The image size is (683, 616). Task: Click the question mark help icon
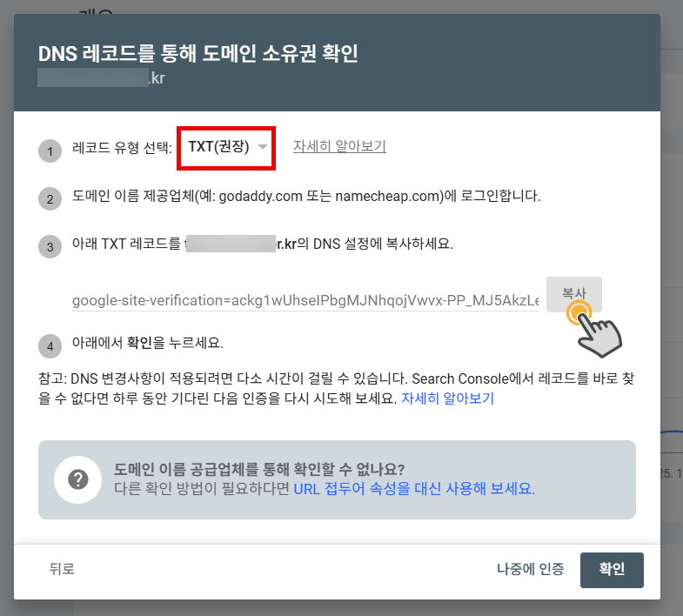click(78, 479)
